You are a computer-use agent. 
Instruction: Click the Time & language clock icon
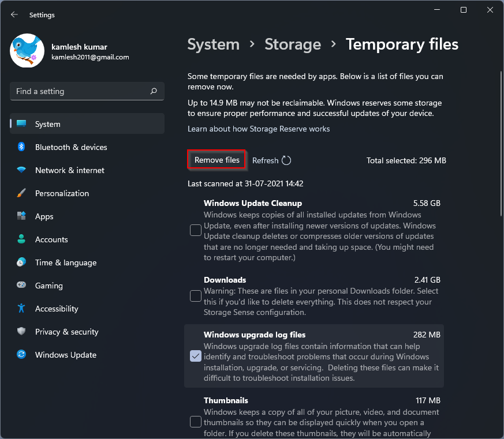(21, 262)
